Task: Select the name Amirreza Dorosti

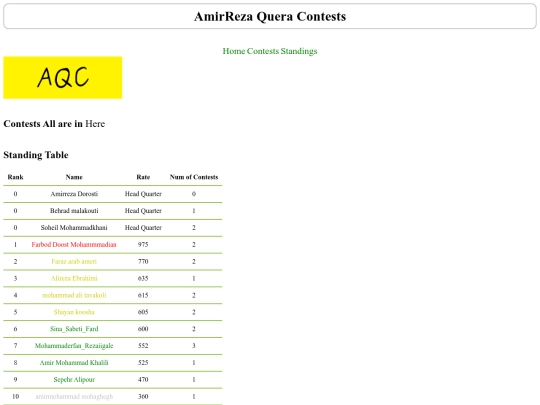Action: click(74, 194)
